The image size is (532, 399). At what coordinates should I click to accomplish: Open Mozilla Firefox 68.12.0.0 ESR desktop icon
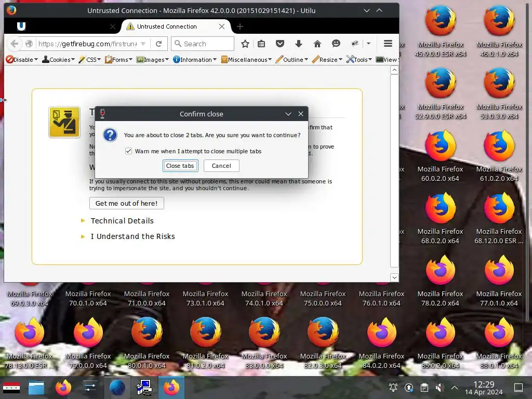coord(499,219)
